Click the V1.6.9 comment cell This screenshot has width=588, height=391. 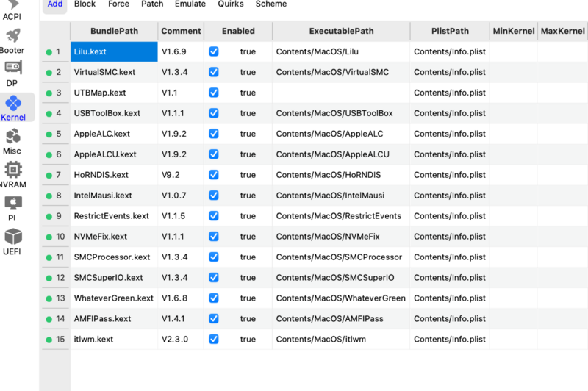click(181, 51)
